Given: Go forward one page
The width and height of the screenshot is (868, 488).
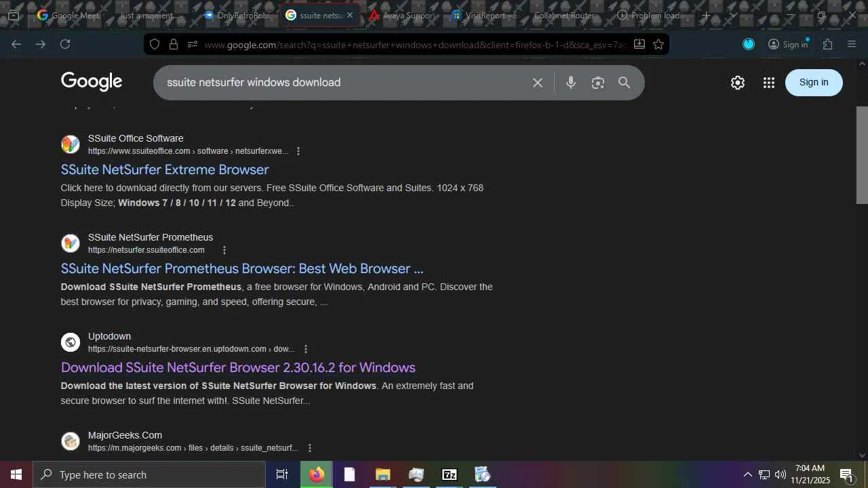Looking at the screenshot, I should click(x=41, y=44).
